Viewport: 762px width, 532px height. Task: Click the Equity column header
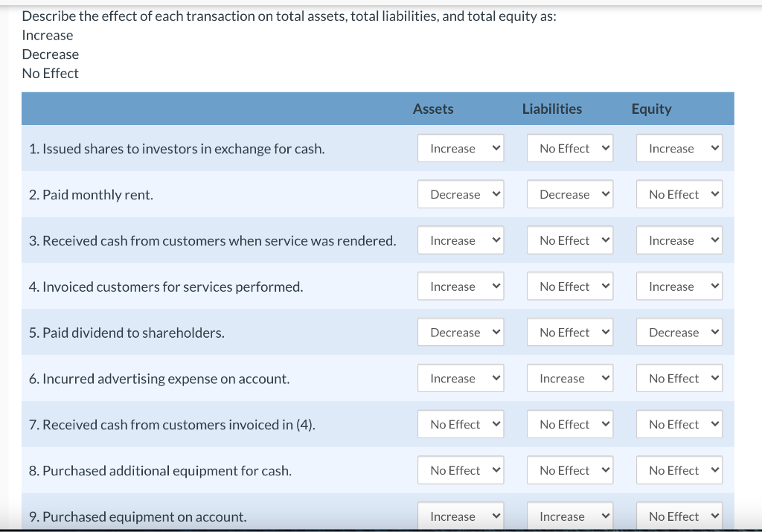651,109
